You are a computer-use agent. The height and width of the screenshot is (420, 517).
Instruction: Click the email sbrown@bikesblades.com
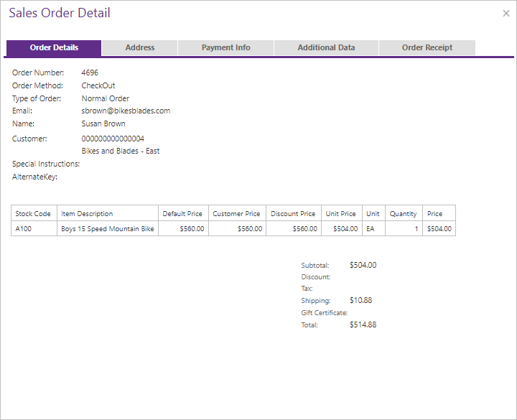(x=126, y=111)
